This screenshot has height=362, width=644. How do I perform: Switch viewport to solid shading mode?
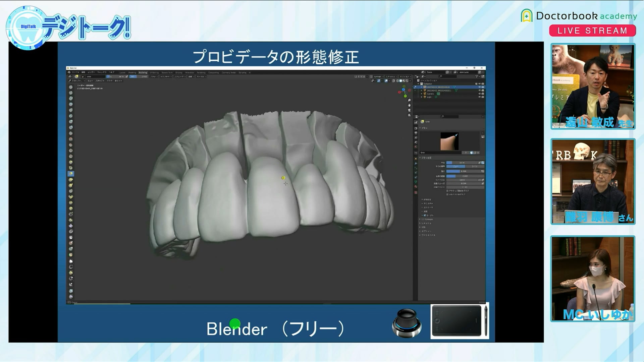(401, 81)
